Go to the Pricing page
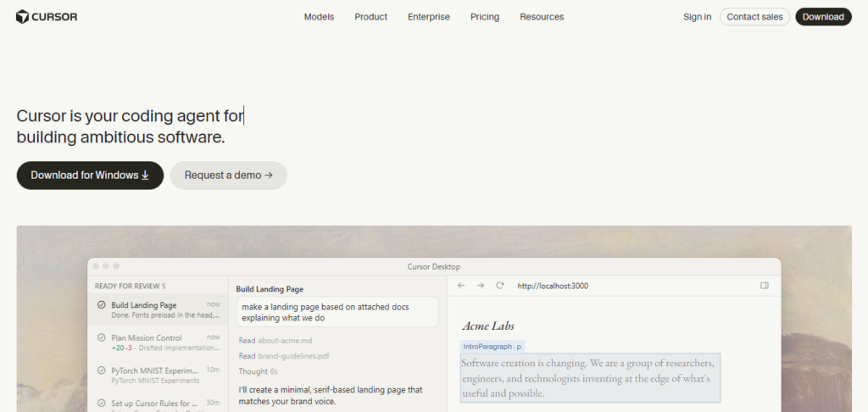This screenshot has height=412, width=868. [x=485, y=17]
